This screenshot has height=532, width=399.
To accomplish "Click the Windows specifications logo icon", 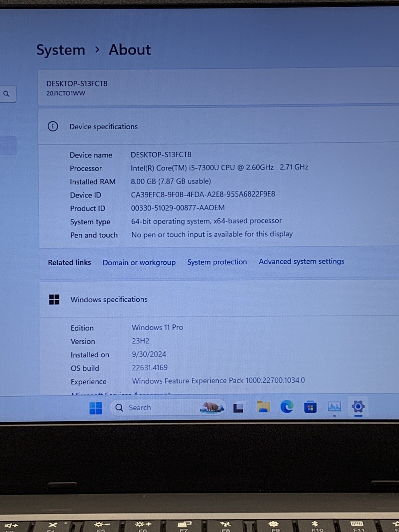I will (x=54, y=300).
